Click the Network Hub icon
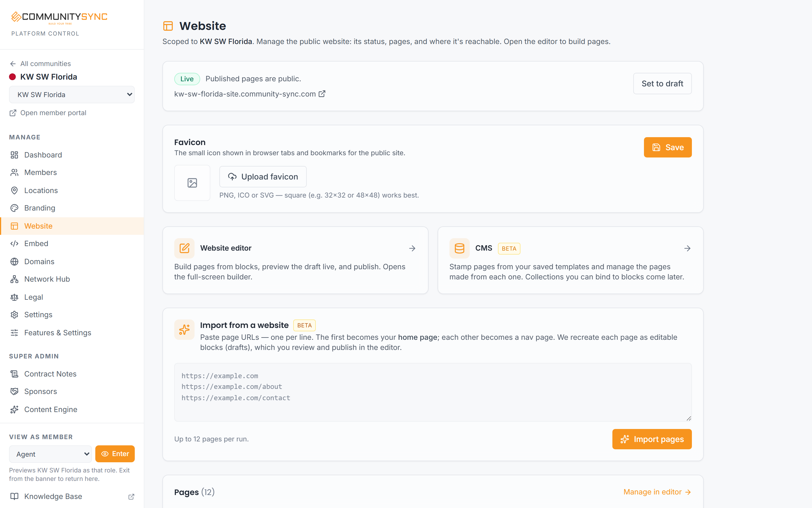 click(x=14, y=279)
